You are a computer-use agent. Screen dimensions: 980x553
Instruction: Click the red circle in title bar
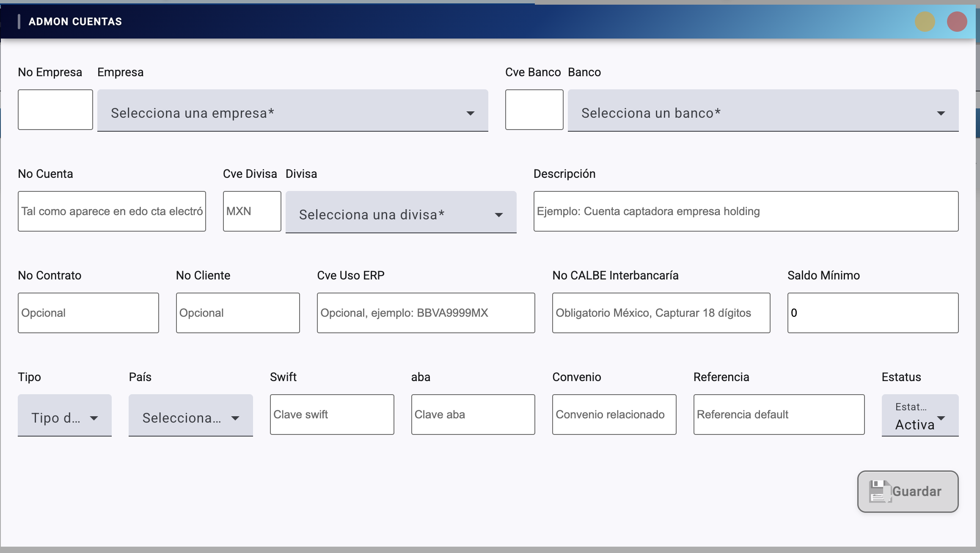[957, 22]
